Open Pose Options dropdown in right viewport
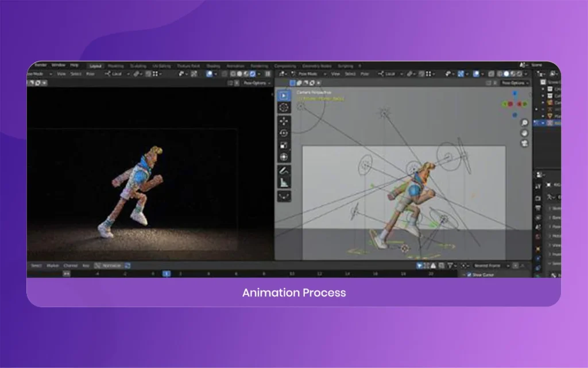 [515, 83]
